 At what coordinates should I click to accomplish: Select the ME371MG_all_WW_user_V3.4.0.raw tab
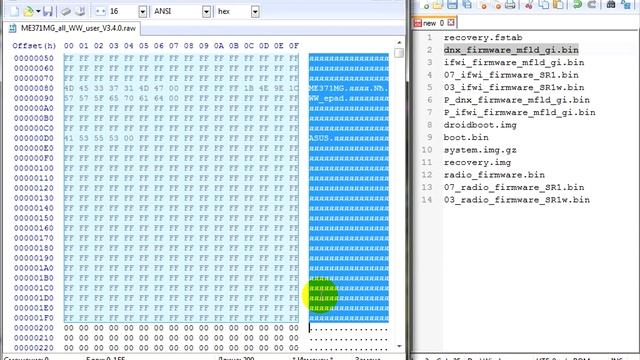coord(73,28)
